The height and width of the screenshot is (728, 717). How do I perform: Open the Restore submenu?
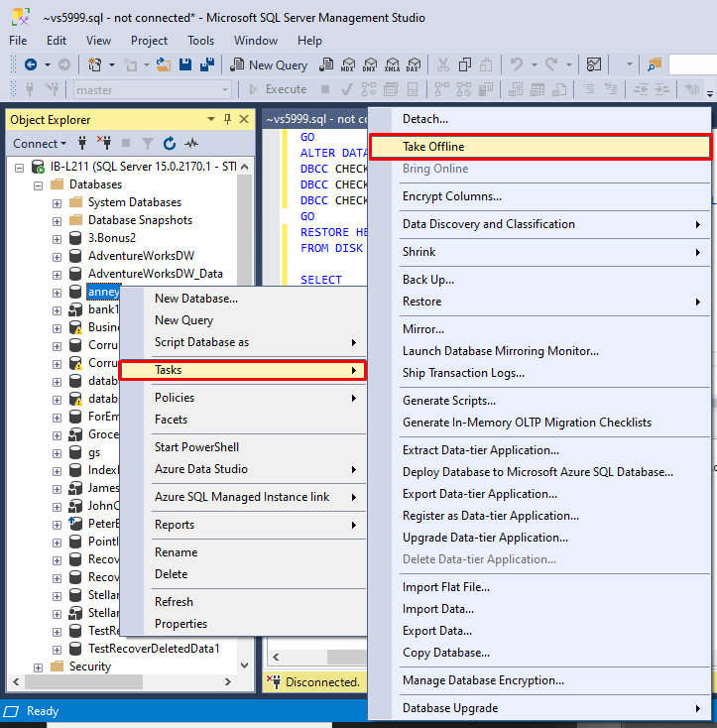click(x=540, y=302)
